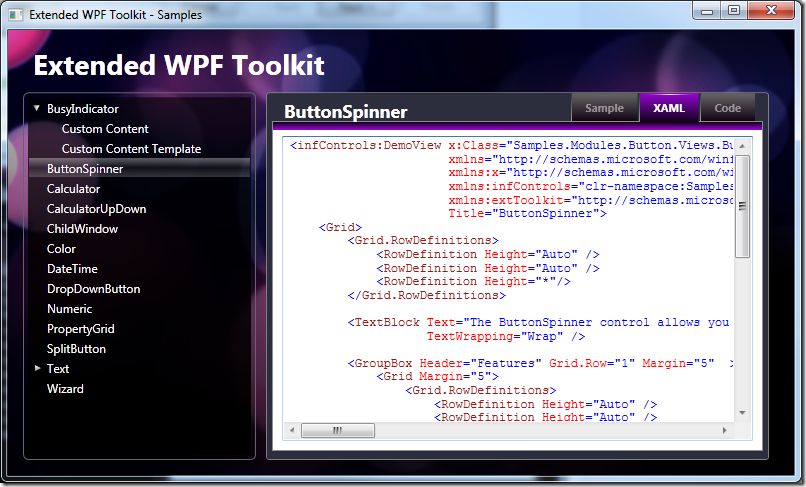Screen dimensions: 806x487
Task: Maximize the Samples window
Action: 734,11
